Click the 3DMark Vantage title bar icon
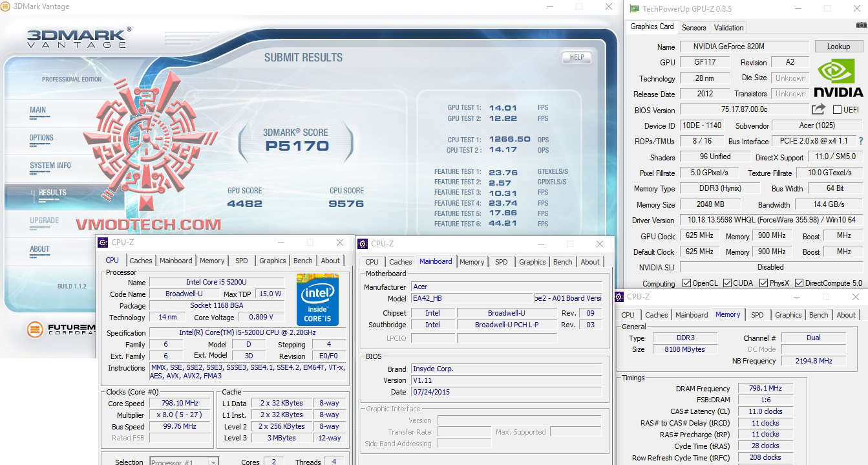 point(6,6)
